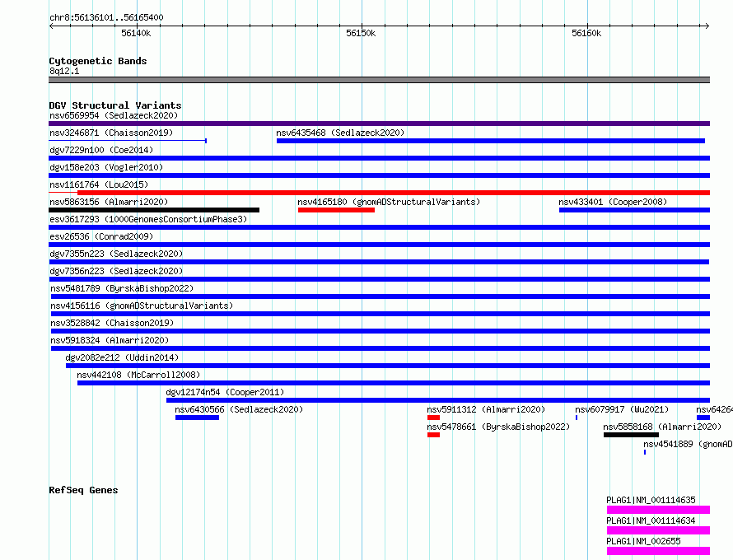733x560 pixels.
Task: Open the PLAG1|NM_001114634 gene label
Action: [x=651, y=520]
